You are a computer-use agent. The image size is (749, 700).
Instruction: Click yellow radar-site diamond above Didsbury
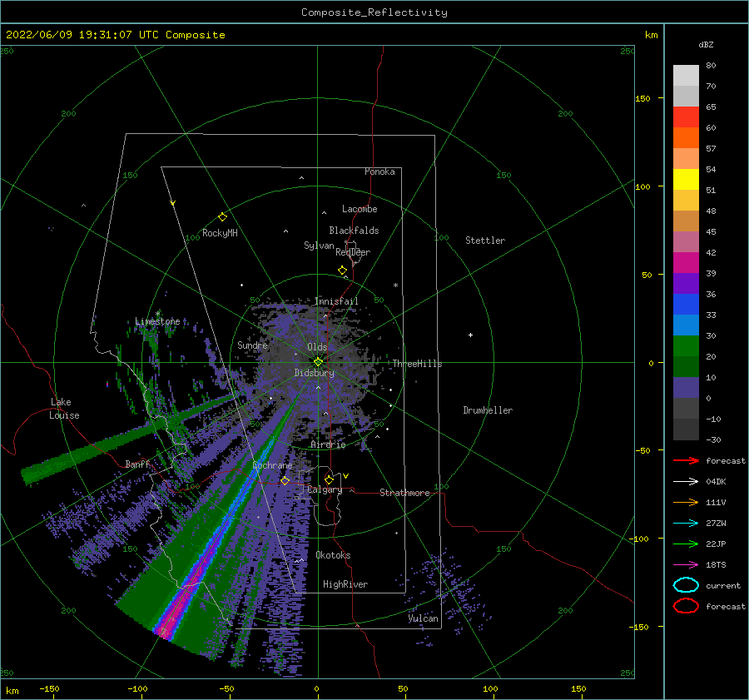(x=318, y=362)
